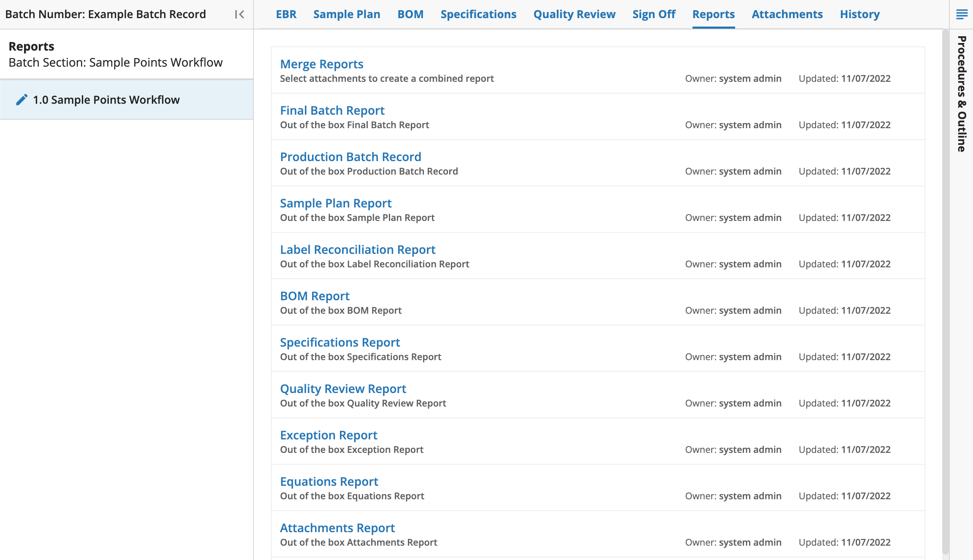Viewport: 973px width, 560px height.
Task: Open the Production Batch Record report
Action: (350, 157)
